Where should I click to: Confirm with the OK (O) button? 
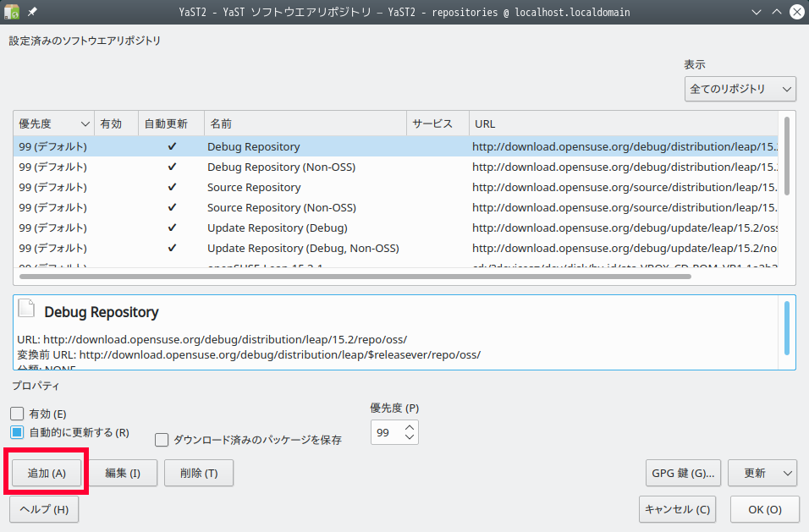[x=765, y=509]
